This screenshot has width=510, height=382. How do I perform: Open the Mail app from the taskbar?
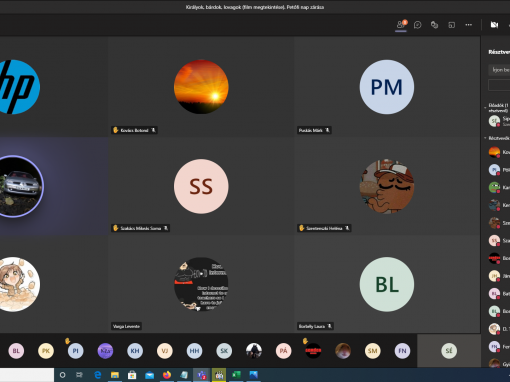(149, 375)
